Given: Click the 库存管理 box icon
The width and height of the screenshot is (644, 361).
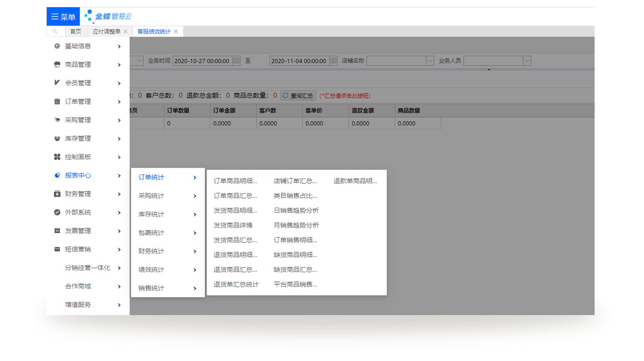Looking at the screenshot, I should (57, 138).
